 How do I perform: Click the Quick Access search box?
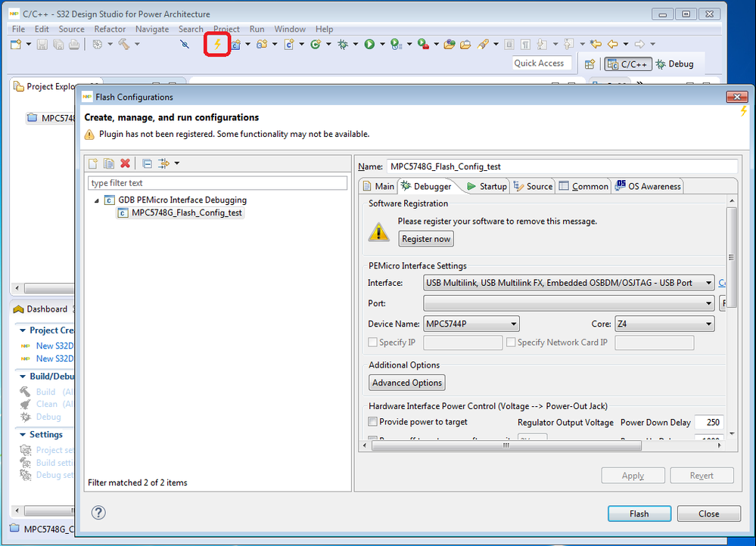(x=542, y=63)
